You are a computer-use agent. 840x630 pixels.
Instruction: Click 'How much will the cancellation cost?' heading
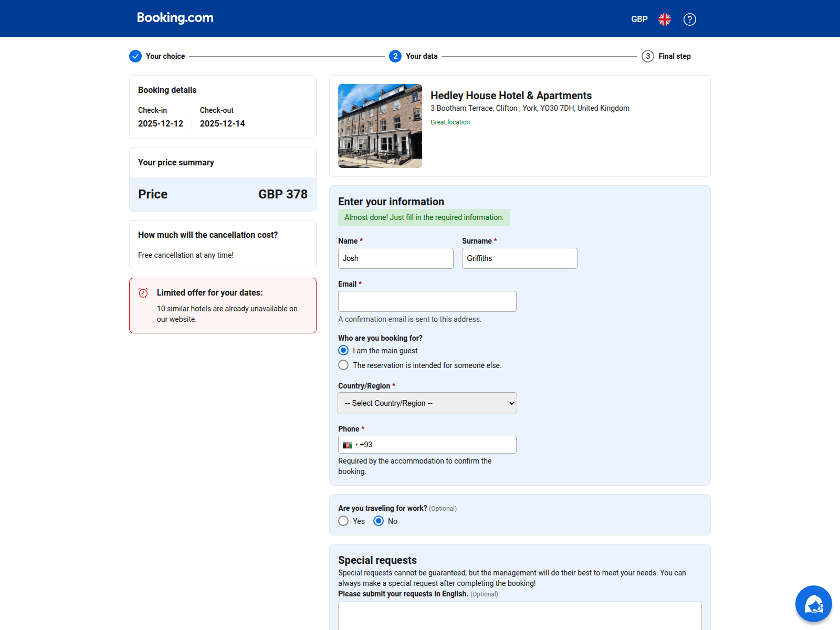pos(208,235)
